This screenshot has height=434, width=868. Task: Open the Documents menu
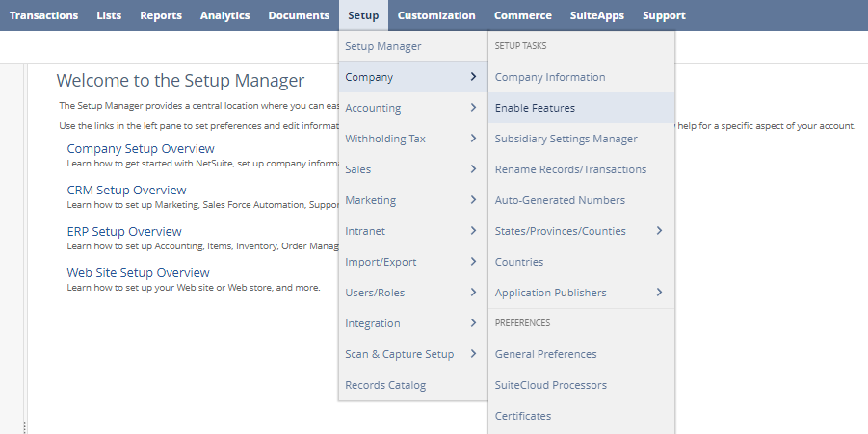(299, 15)
